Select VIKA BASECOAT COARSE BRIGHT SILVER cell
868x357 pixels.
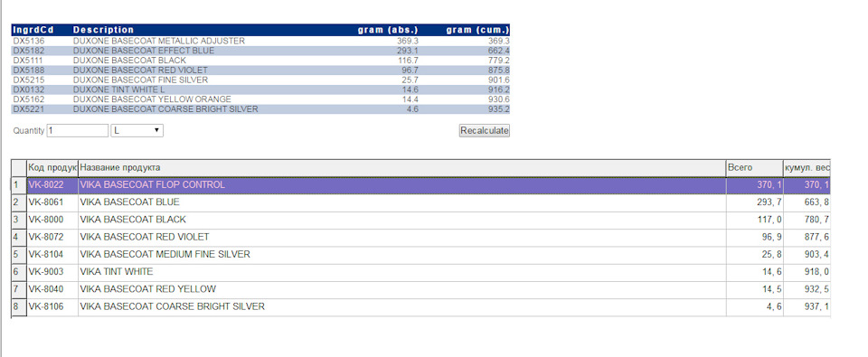[x=401, y=306]
